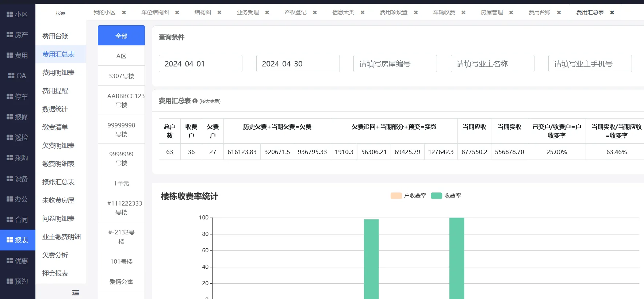Image resolution: width=644 pixels, height=299 pixels.
Task: Open 未收费房屋 in the report submenu
Action: (x=61, y=200)
